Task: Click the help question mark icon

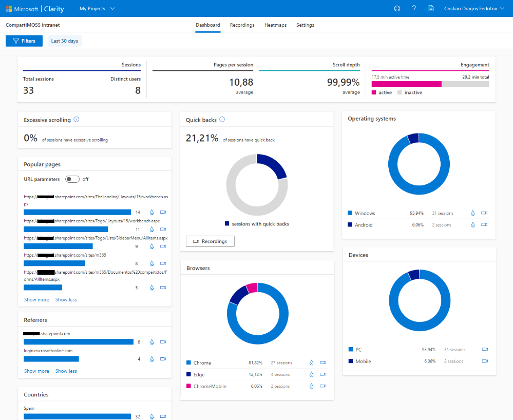Action: point(413,9)
